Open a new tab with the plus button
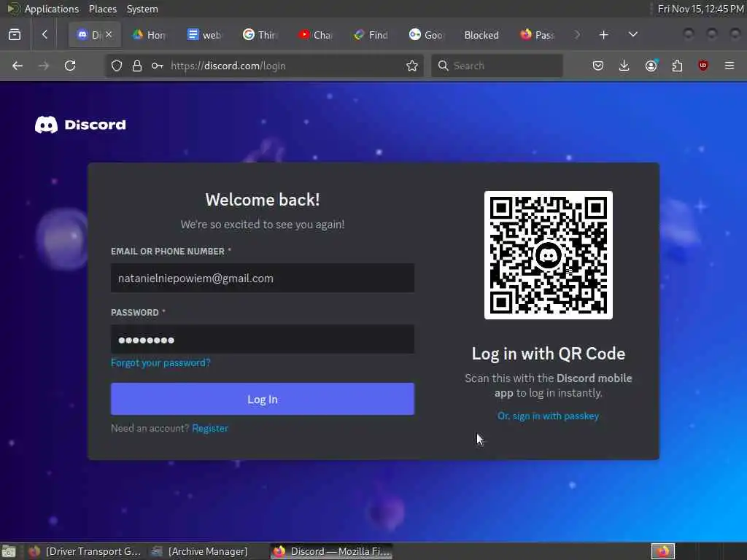Screen dimensions: 747x560 pyautogui.click(x=603, y=35)
